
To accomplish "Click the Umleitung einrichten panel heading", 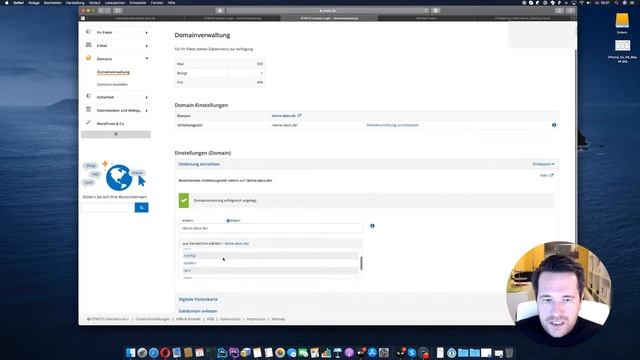I will click(x=199, y=164).
